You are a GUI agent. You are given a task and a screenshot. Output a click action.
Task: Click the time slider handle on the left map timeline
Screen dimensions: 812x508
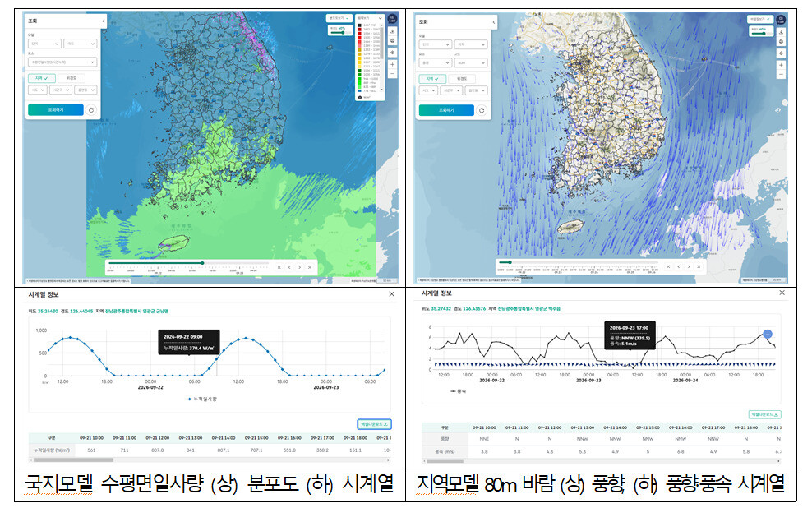tap(202, 263)
